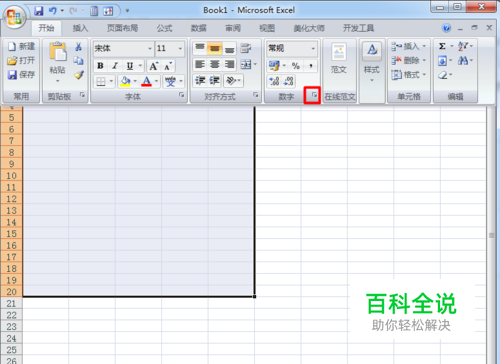Open the 开发工具 tab

pos(359,28)
